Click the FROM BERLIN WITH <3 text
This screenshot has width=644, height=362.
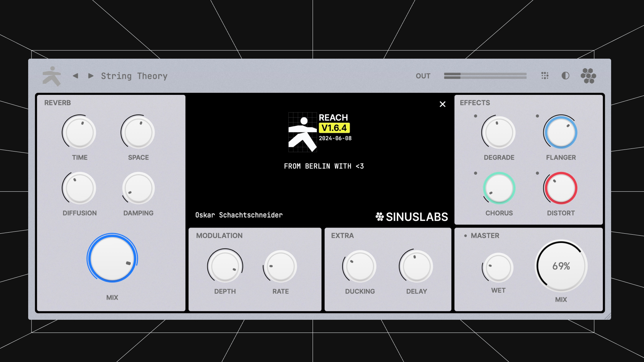tap(324, 166)
